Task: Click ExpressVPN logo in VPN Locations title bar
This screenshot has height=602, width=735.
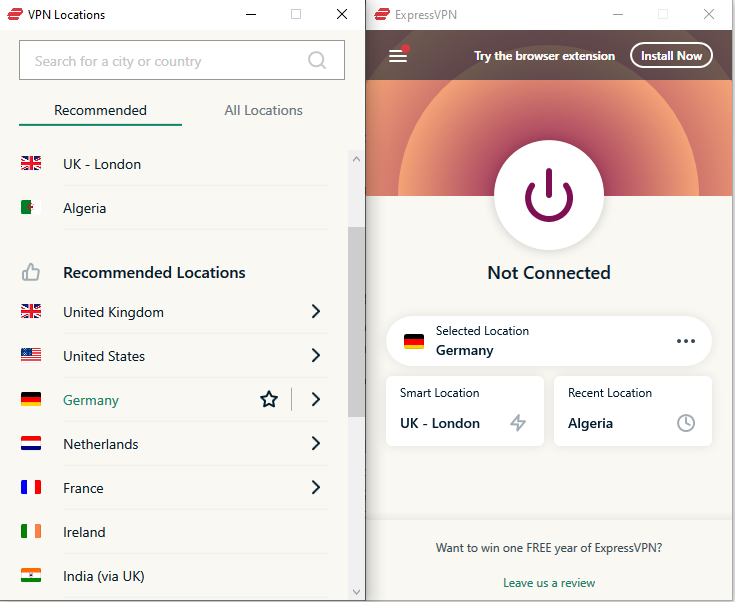Action: (x=15, y=14)
